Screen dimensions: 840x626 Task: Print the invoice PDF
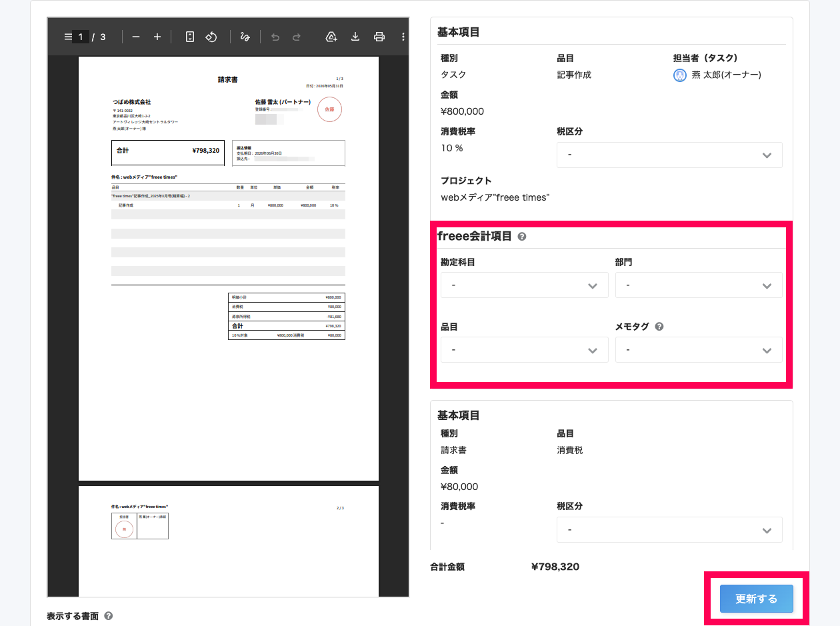379,37
